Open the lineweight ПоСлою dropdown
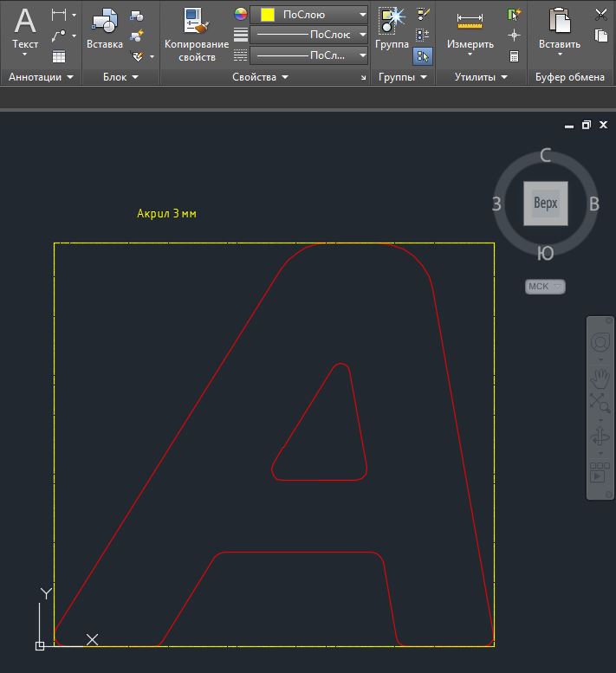Viewport: 616px width, 673px height. pyautogui.click(x=308, y=35)
